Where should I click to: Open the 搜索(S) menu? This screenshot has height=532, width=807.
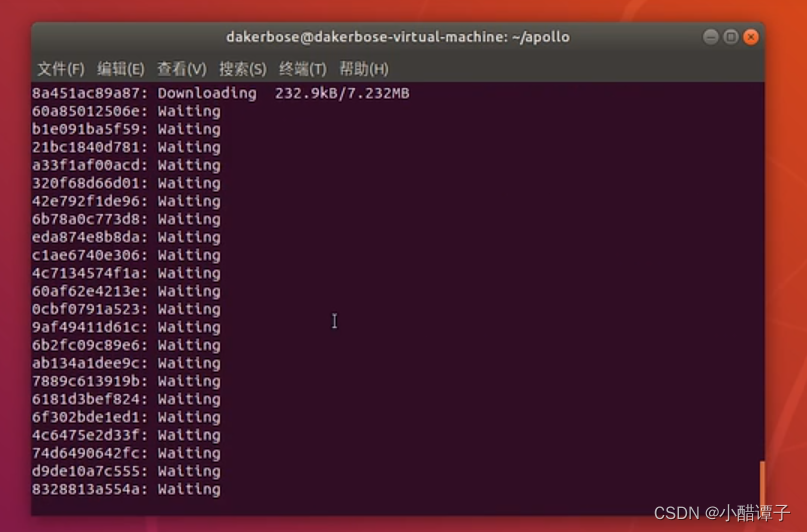(243, 68)
